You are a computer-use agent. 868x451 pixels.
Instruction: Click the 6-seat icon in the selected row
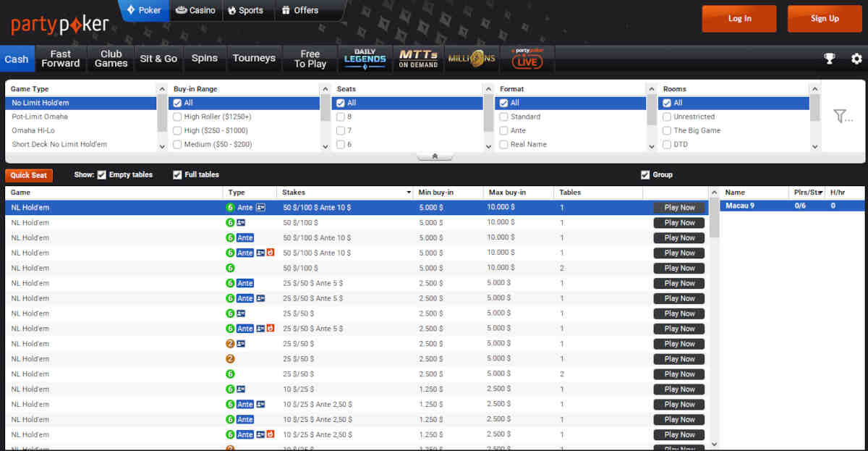click(x=230, y=208)
